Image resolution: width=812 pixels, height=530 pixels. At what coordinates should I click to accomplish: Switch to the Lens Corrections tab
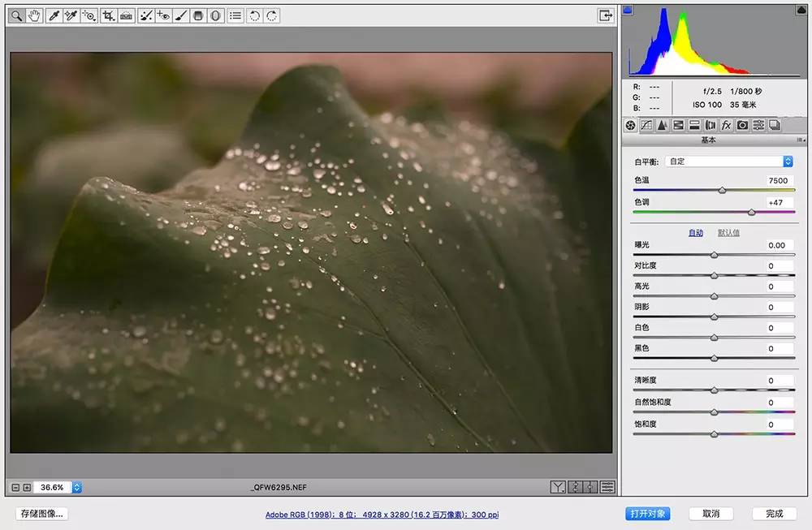point(710,125)
